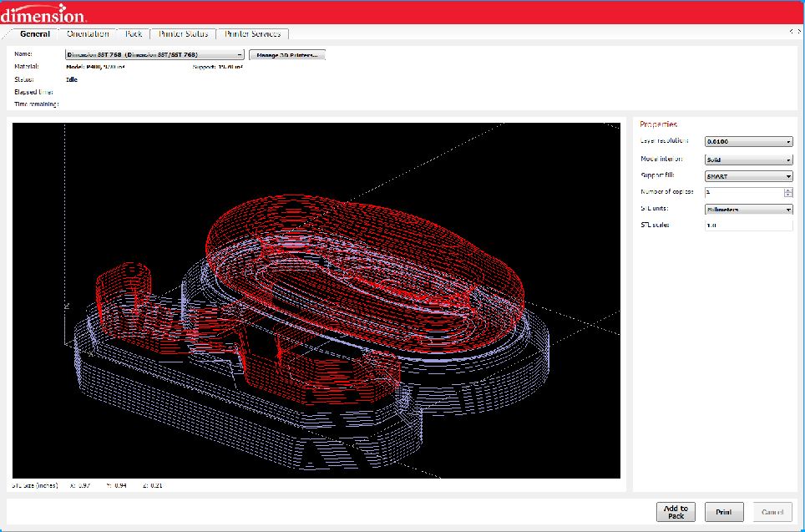Click the Number of copies input field
Viewport: 805px width, 532px height.
[x=743, y=192]
